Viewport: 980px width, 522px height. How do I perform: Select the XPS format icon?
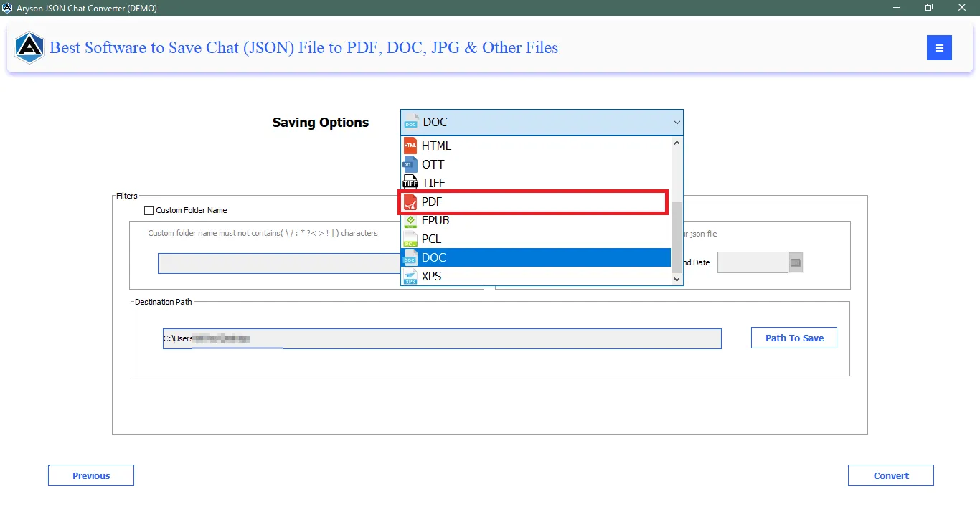pos(410,276)
